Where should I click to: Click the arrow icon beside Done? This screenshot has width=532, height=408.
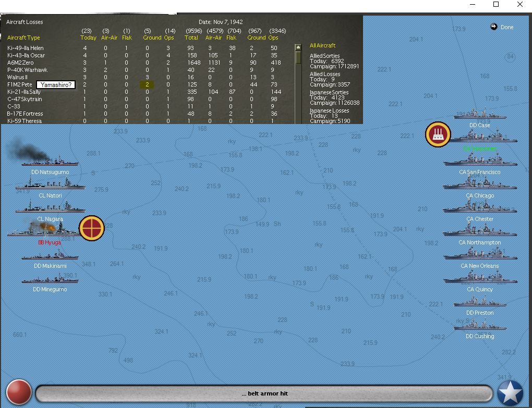[493, 27]
